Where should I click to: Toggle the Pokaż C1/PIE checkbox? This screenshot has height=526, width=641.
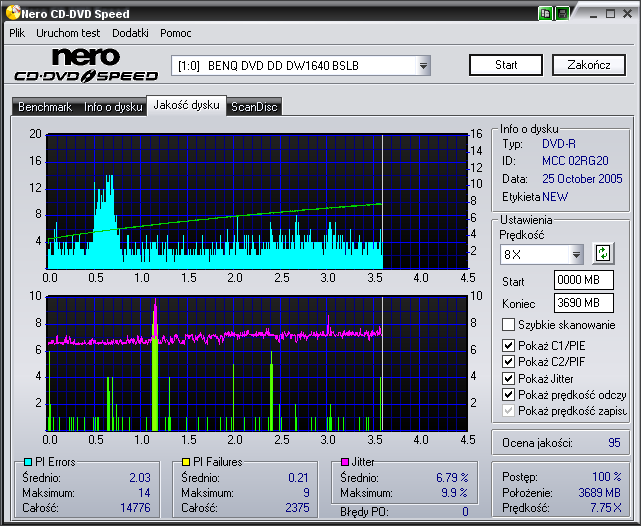(x=508, y=345)
